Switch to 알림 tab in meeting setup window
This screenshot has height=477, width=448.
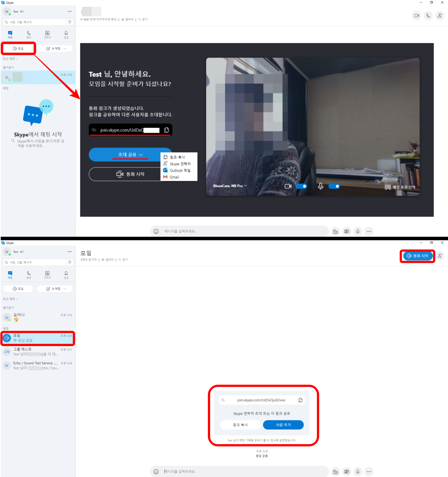(66, 35)
